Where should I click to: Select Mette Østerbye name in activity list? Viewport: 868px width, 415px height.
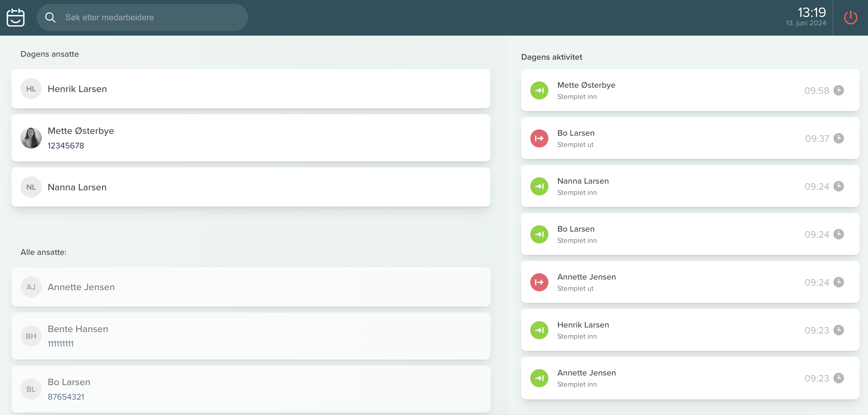point(586,85)
